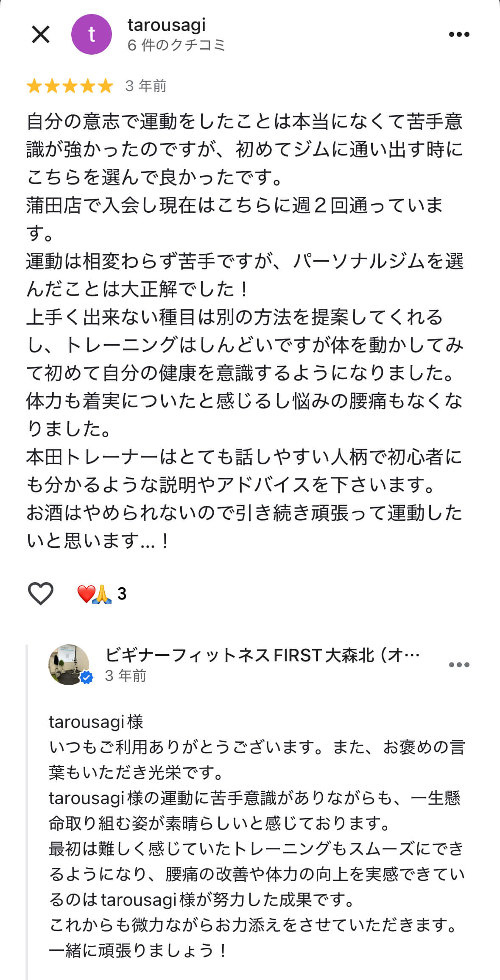Tap the review line mentioning 本田トレーナー

click(x=244, y=458)
